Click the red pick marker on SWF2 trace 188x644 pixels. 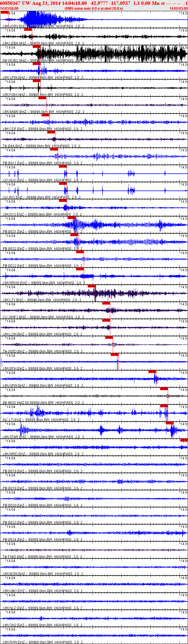coord(106,303)
